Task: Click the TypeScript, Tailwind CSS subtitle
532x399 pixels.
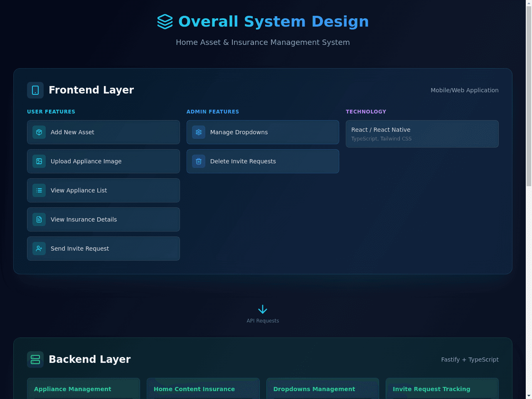Action: (x=382, y=139)
